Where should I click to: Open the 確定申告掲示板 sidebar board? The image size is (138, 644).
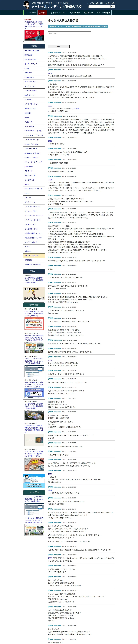click(34, 59)
